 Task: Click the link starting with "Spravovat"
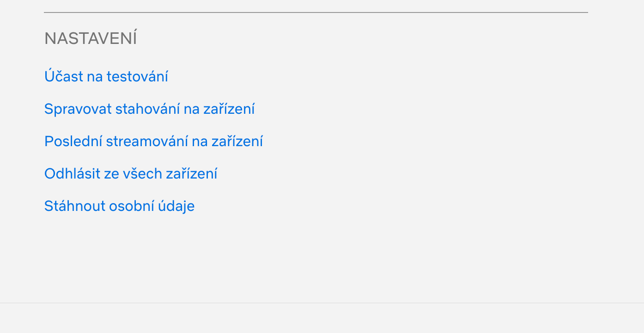click(149, 109)
